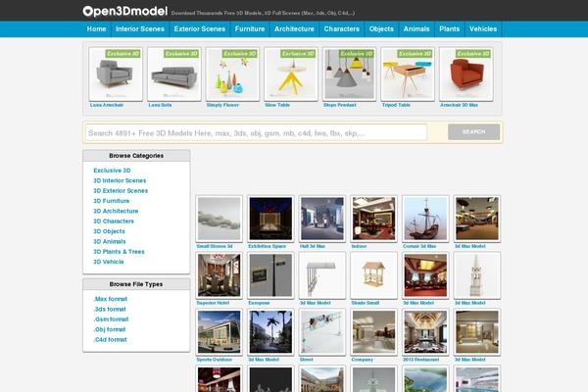Image resolution: width=588 pixels, height=392 pixels.
Task: Click the SEARCH button
Action: [x=473, y=131]
